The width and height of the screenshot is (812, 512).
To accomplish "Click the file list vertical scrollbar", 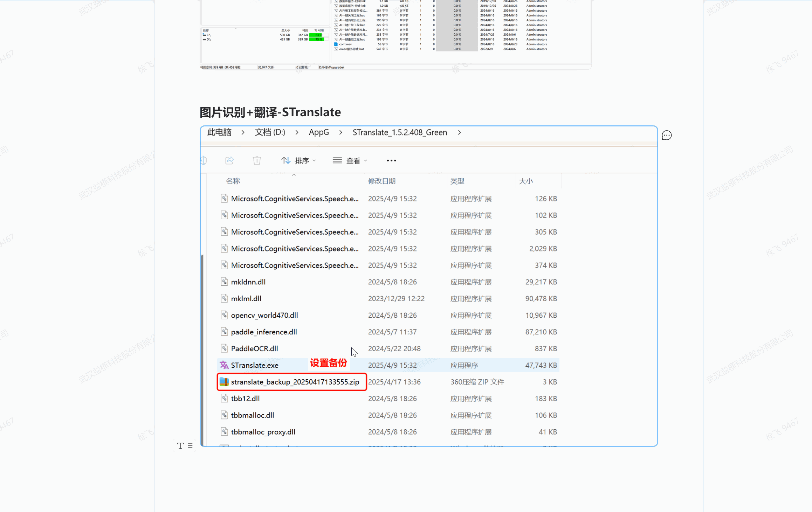I will [x=202, y=350].
